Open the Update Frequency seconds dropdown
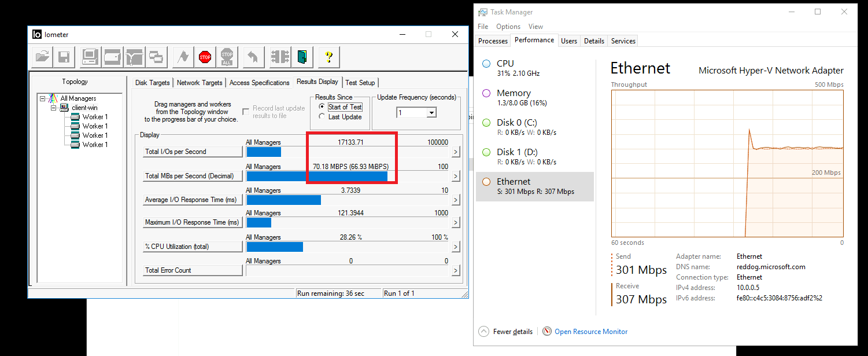 431,113
